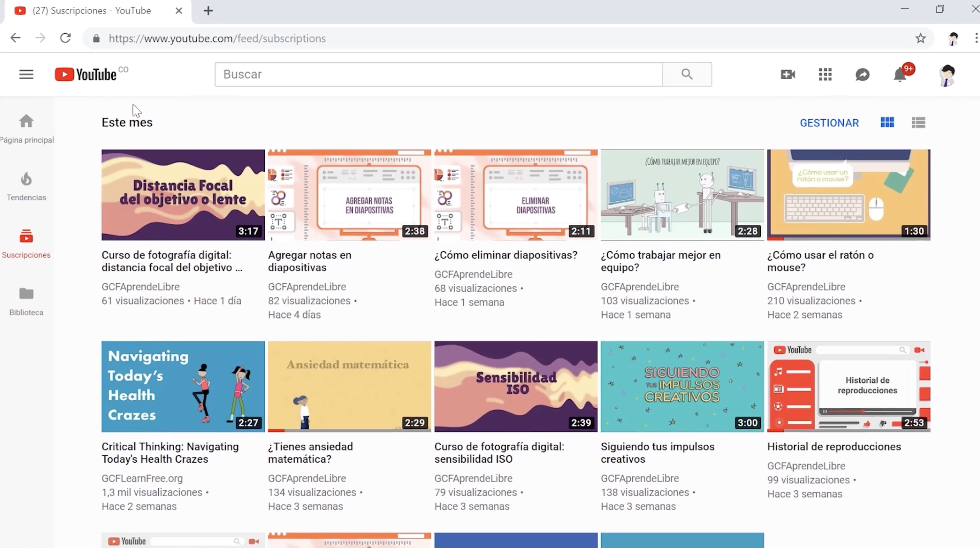980x548 pixels.
Task: Switch to grid view icon
Action: tap(887, 122)
